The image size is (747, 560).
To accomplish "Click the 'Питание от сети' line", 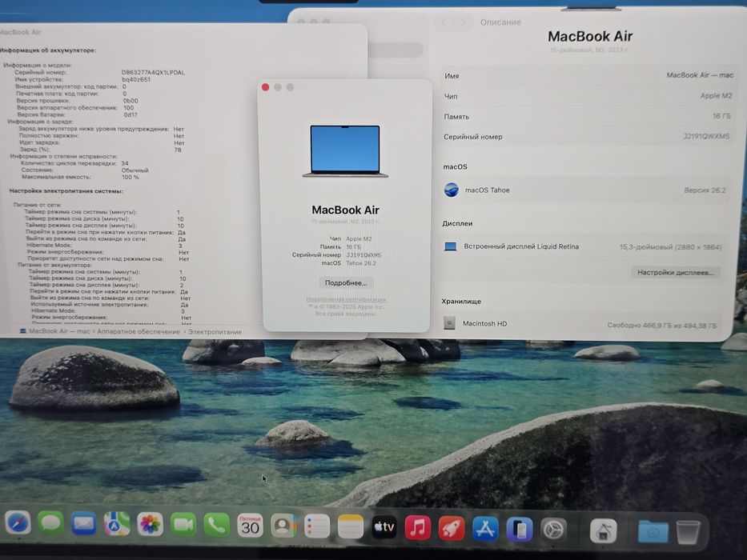I will pyautogui.click(x=37, y=205).
